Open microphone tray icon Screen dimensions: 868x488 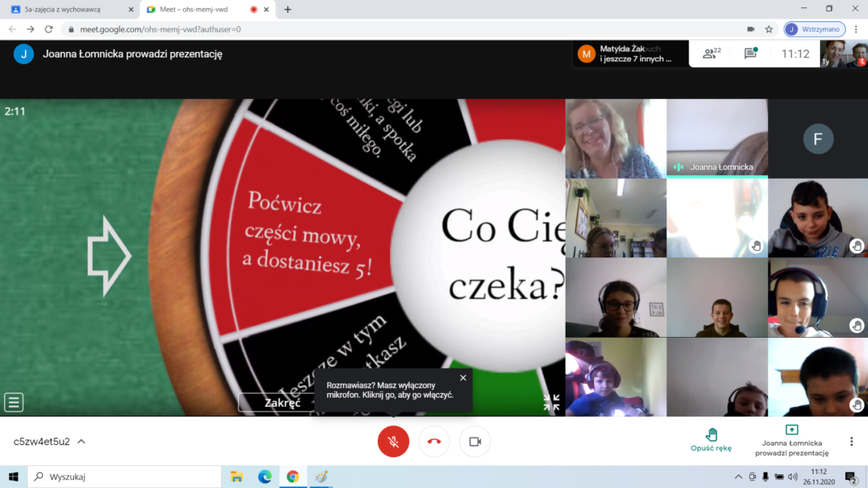pos(765,477)
